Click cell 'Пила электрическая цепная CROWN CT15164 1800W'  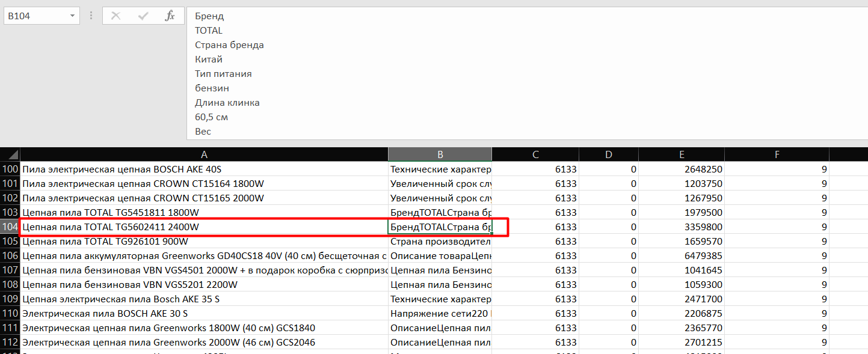(204, 183)
